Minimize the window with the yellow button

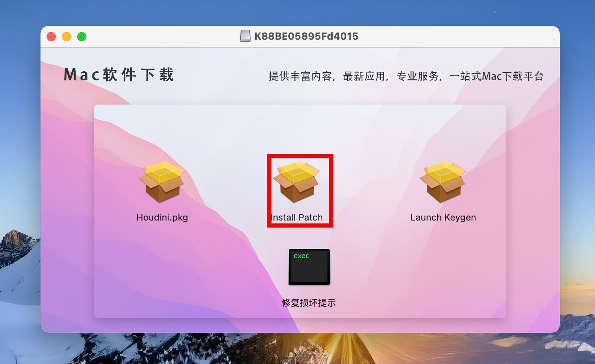(x=66, y=37)
